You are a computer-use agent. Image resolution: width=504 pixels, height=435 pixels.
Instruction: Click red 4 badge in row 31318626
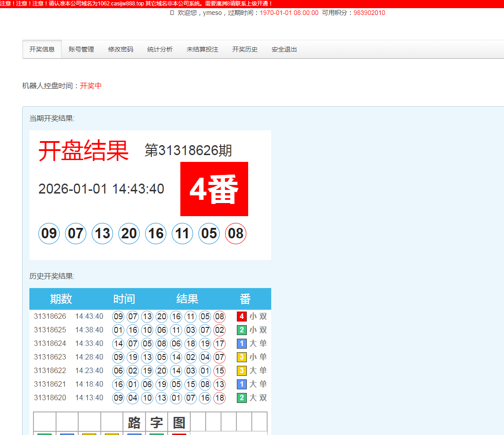tap(242, 317)
